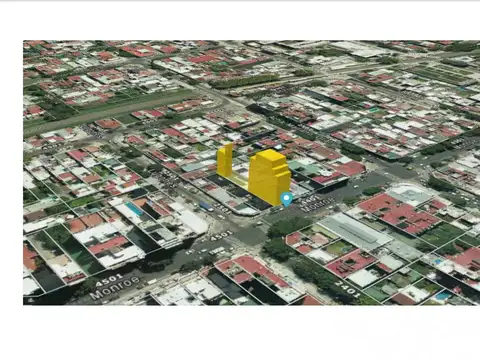Click the "2401" label by the lower parcels

[x=347, y=289]
